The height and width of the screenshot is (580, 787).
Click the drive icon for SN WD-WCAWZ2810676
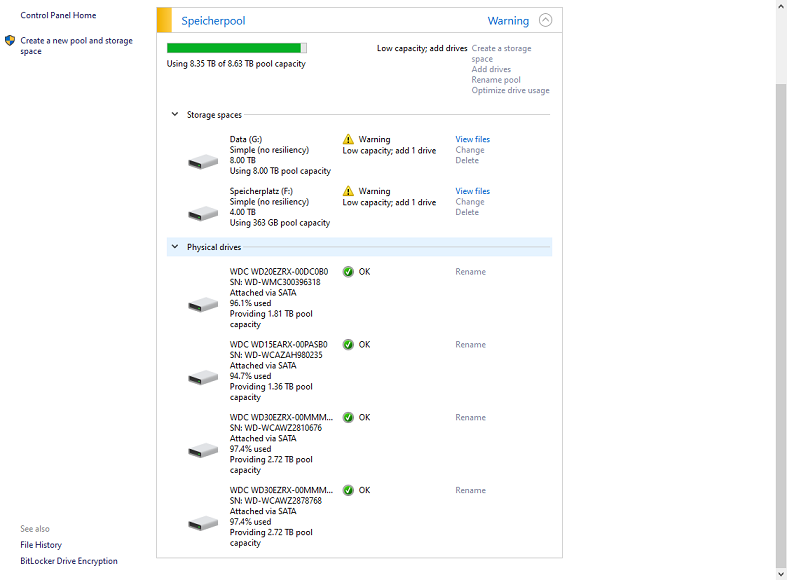[203, 450]
